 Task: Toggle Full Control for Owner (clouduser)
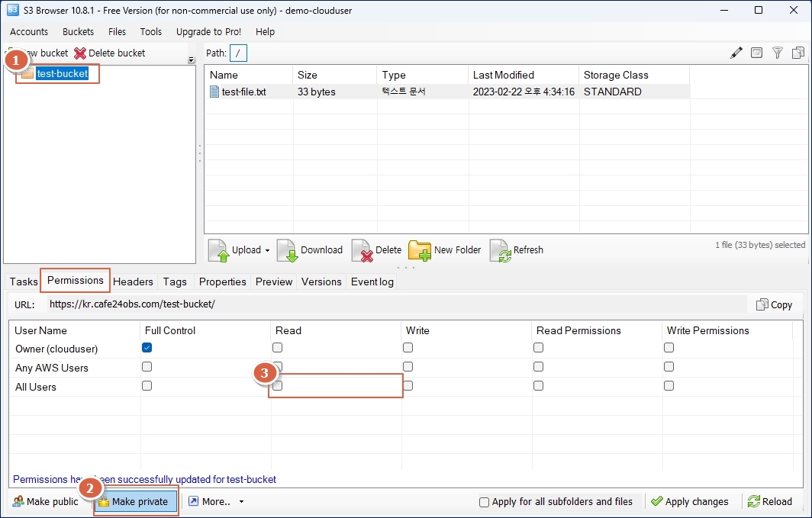(x=147, y=348)
